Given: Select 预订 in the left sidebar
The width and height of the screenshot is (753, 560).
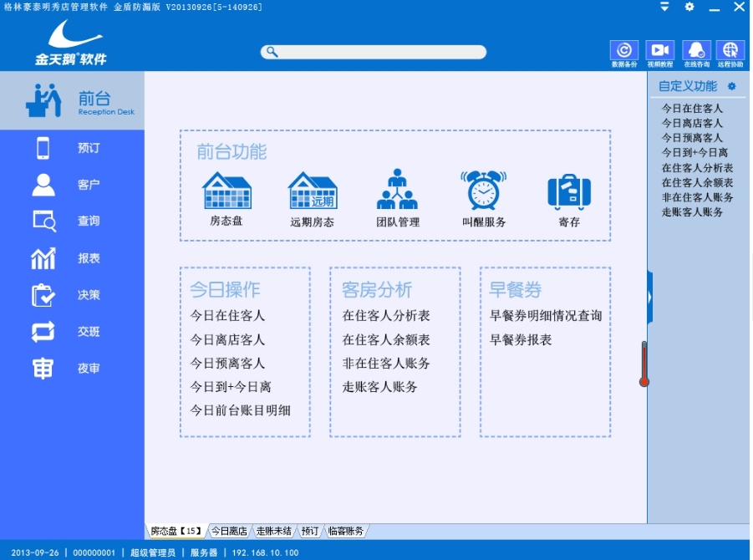Looking at the screenshot, I should click(72, 148).
